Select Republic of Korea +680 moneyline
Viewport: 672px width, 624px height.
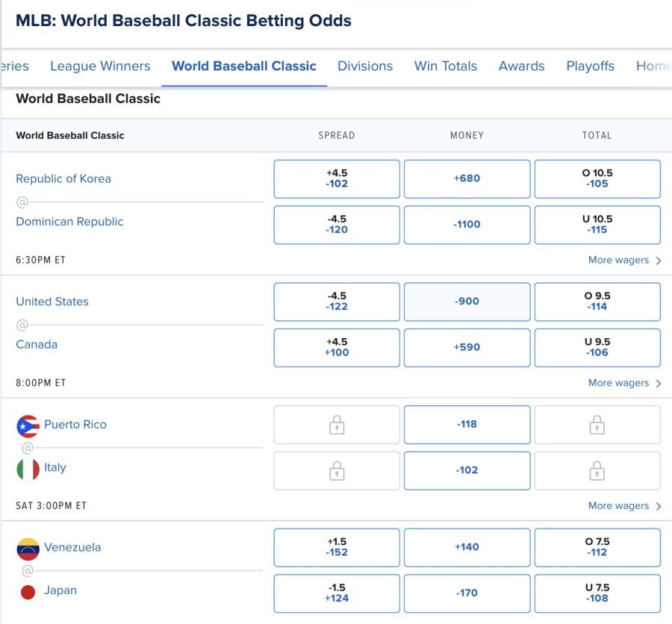467,178
